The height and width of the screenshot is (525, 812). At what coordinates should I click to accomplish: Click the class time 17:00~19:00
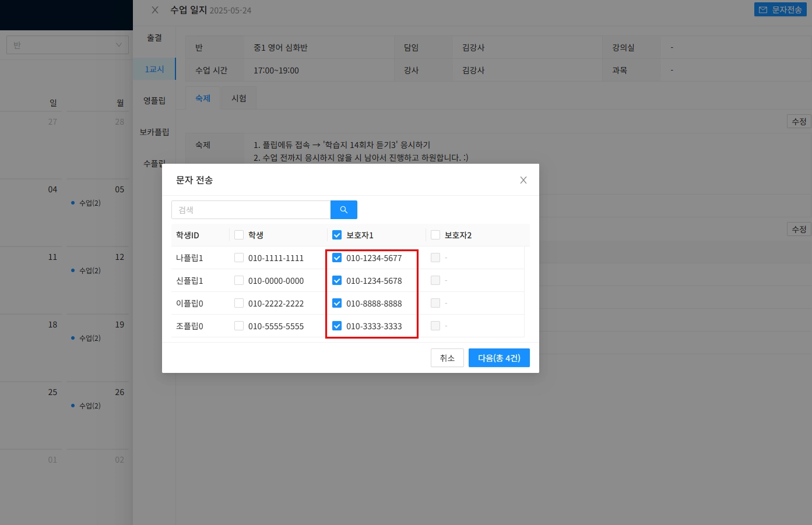276,70
